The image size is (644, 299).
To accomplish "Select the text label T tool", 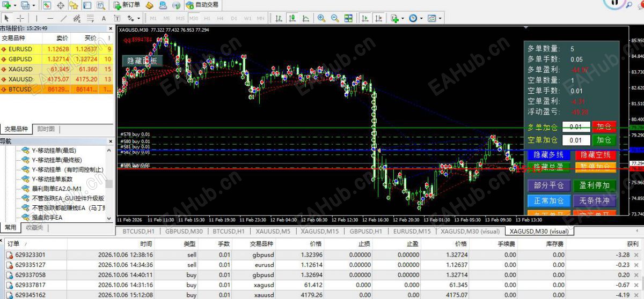I will click(118, 18).
